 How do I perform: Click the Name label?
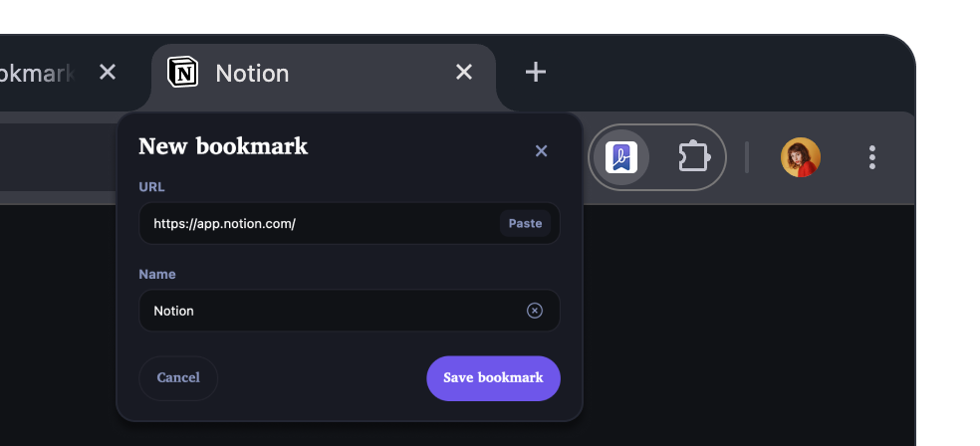[x=157, y=274]
